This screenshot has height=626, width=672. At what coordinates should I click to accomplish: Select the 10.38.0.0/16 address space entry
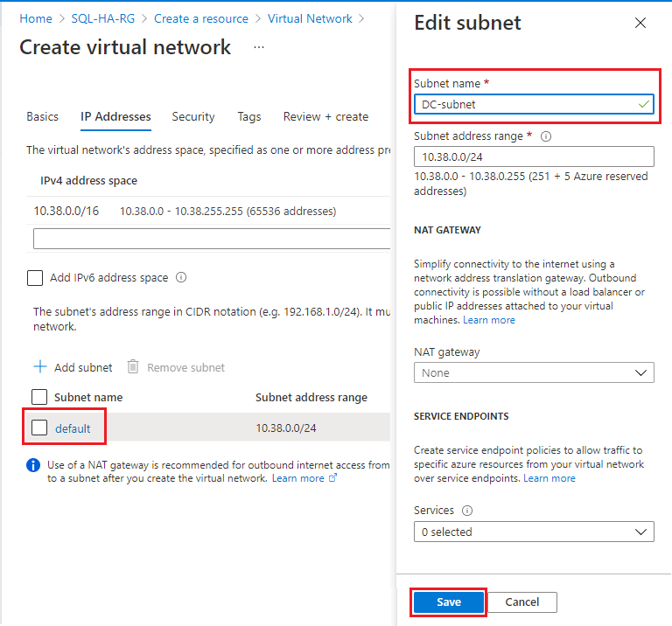coord(66,211)
